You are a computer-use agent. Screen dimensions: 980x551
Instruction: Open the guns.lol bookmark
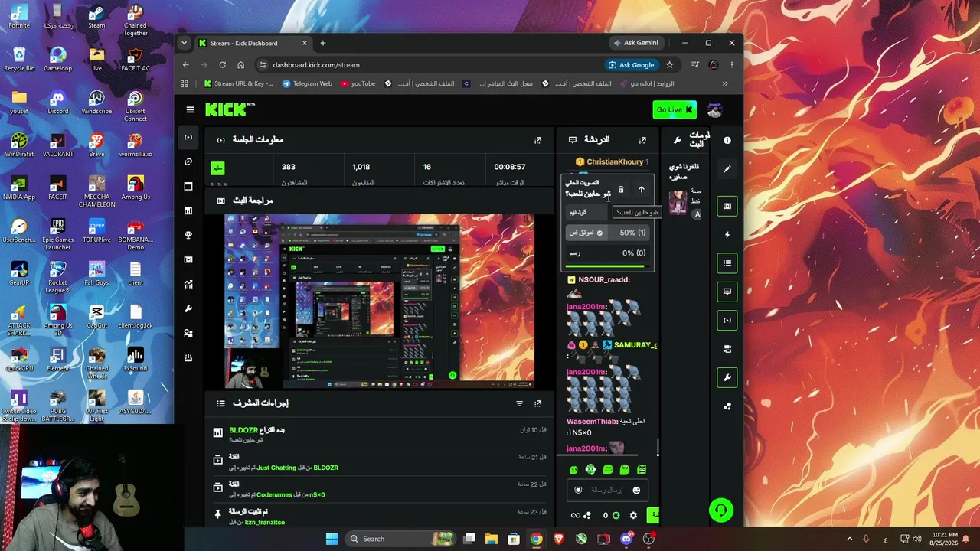pos(647,83)
